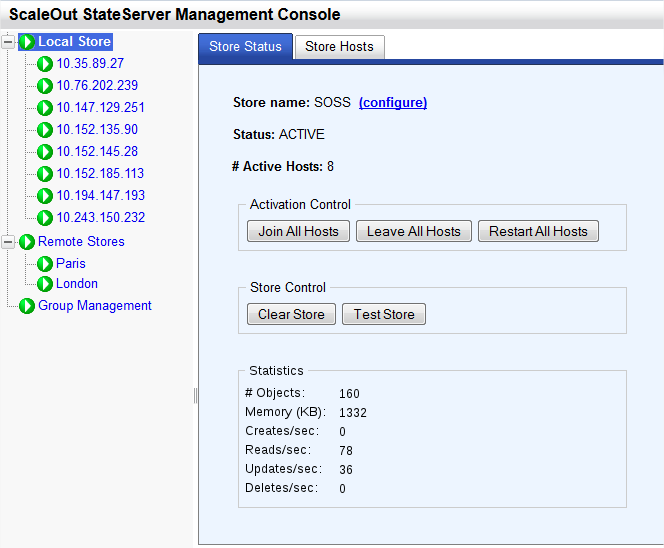
Task: Click the pane splitter handle between panels
Action: (x=195, y=396)
